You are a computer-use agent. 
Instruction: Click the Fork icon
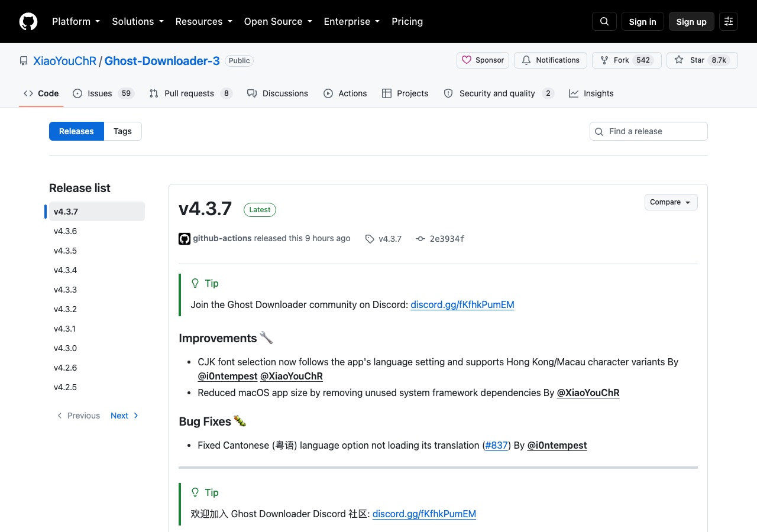point(604,60)
